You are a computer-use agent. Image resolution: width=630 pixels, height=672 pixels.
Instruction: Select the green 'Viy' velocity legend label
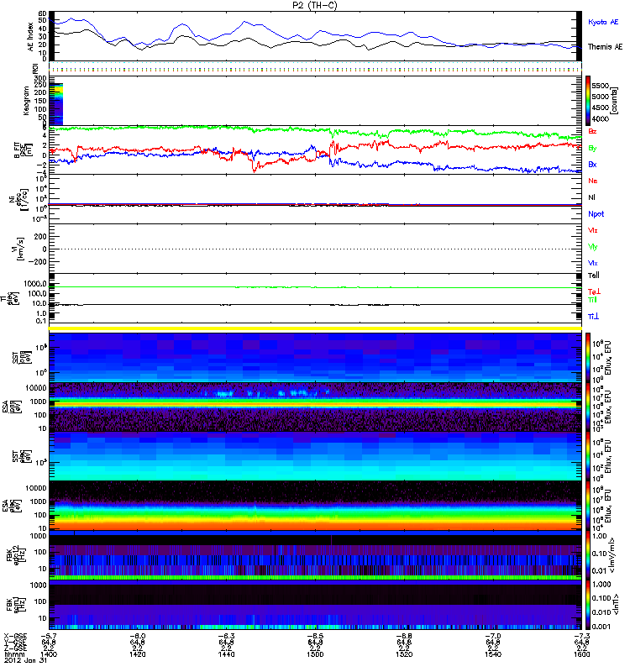(593, 247)
